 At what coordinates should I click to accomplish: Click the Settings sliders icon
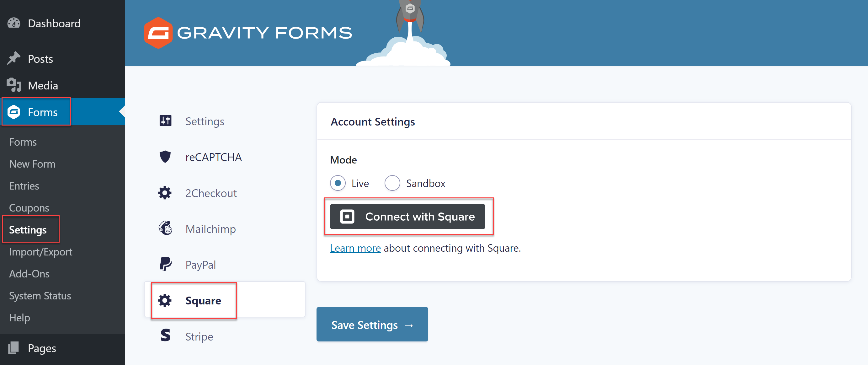pyautogui.click(x=165, y=121)
